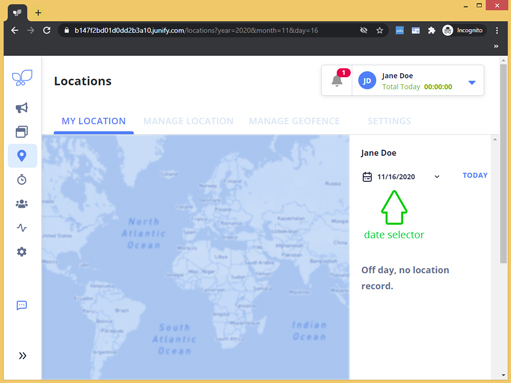
Task: Switch to the Manage Location tab
Action: click(x=188, y=121)
